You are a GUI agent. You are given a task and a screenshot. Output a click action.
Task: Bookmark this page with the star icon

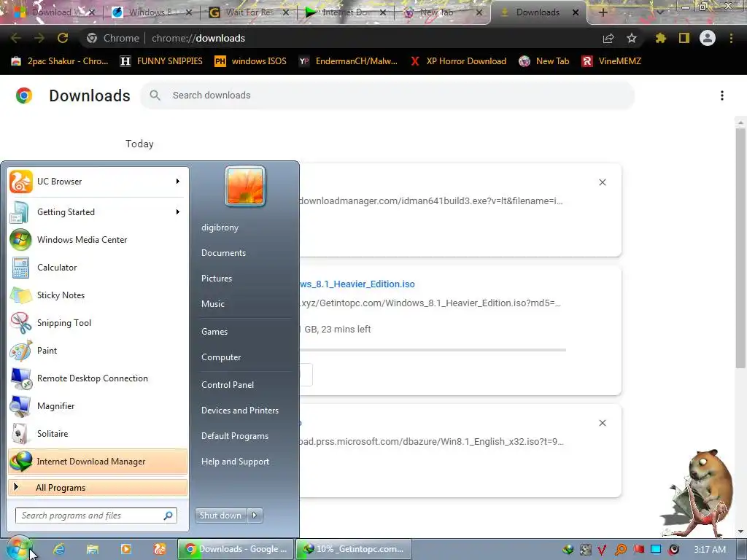click(x=631, y=38)
